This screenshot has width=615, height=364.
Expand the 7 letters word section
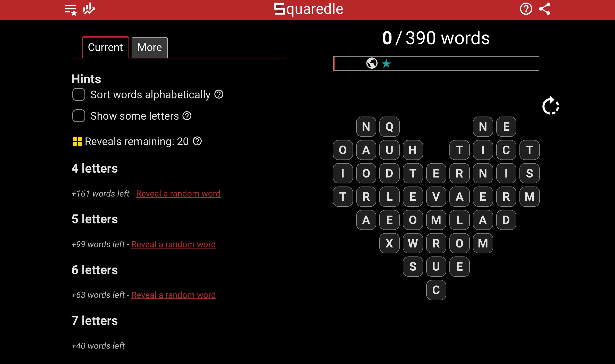pos(95,321)
